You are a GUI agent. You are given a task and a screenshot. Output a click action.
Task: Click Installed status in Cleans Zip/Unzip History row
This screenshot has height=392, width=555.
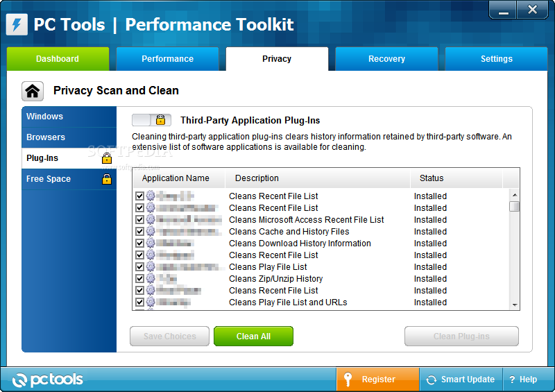click(430, 278)
